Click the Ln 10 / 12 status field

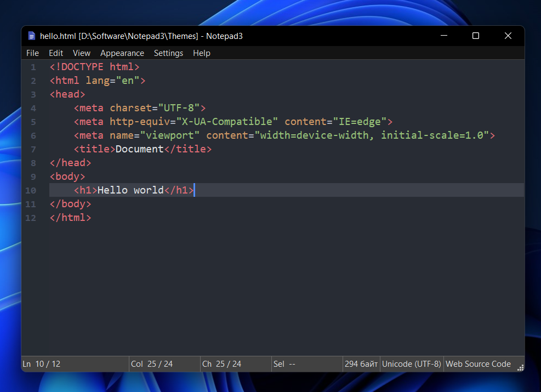tap(75, 364)
